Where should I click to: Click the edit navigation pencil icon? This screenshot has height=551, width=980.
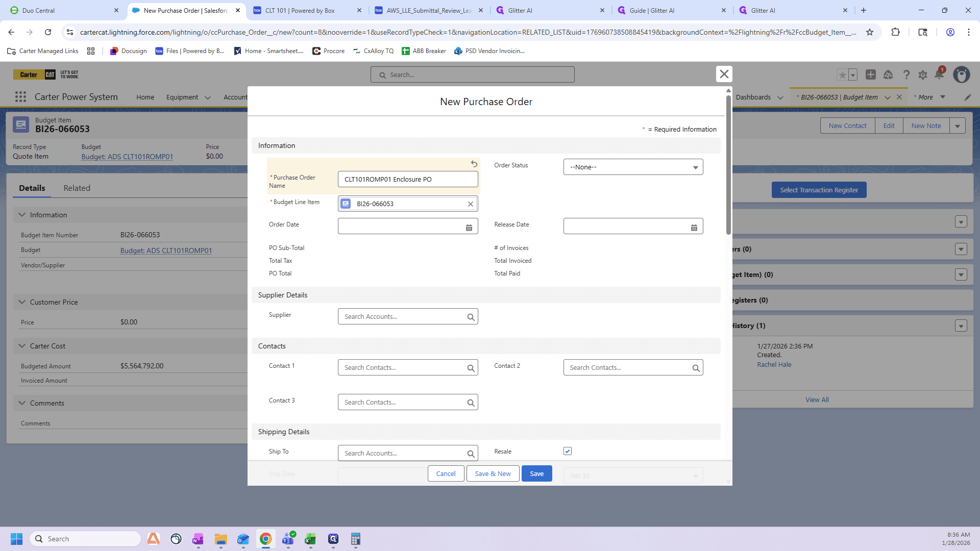tap(967, 97)
